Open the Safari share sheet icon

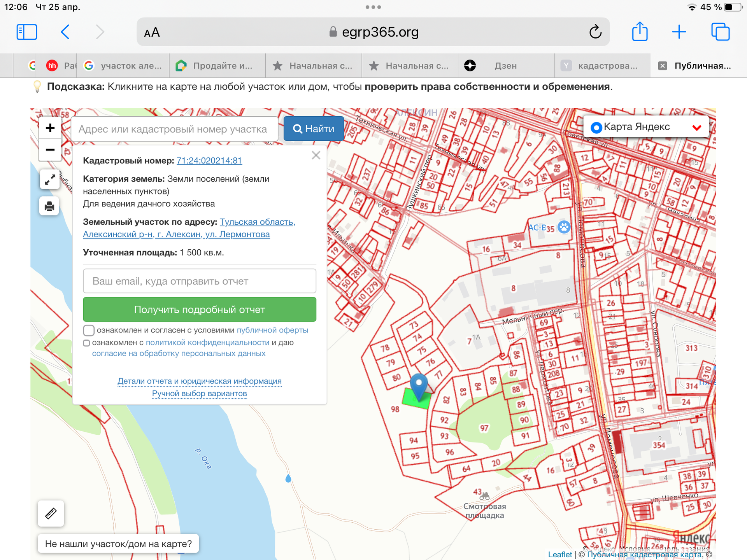pos(640,32)
